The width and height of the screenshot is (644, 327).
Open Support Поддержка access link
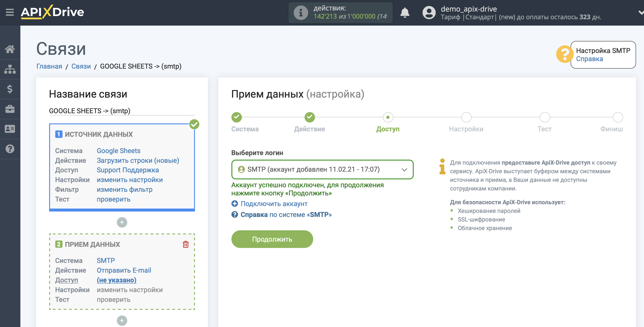pyautogui.click(x=128, y=170)
